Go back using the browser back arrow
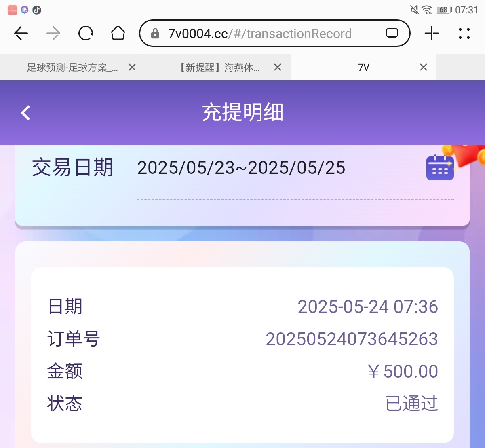 [x=21, y=33]
